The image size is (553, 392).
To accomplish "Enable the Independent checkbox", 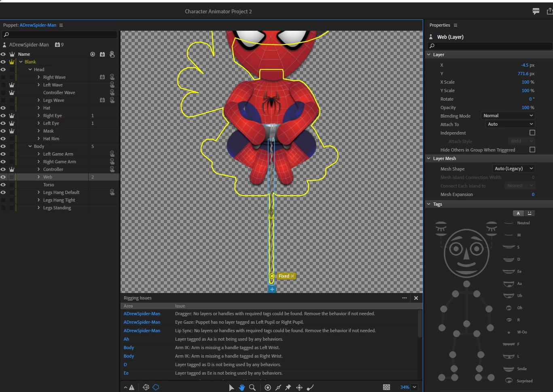I will tap(532, 133).
